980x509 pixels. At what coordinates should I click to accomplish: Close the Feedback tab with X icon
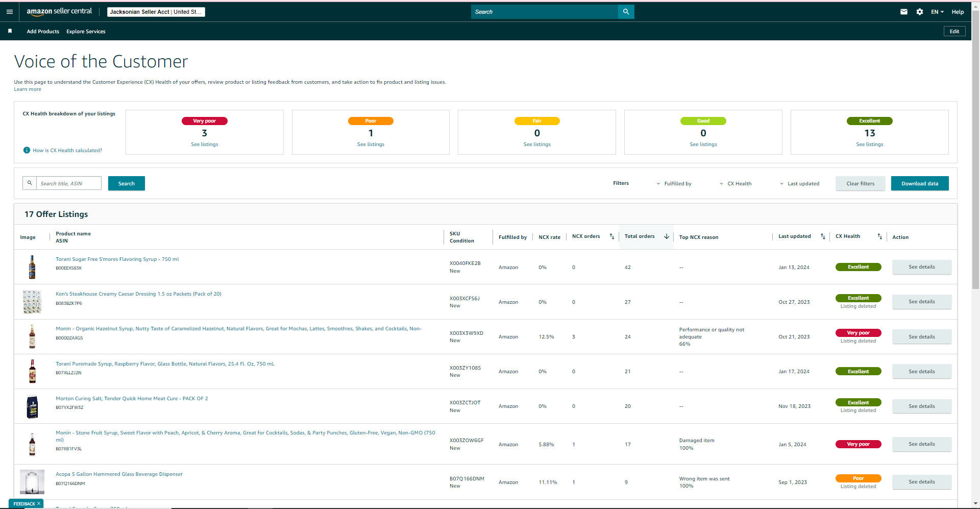pyautogui.click(x=39, y=503)
